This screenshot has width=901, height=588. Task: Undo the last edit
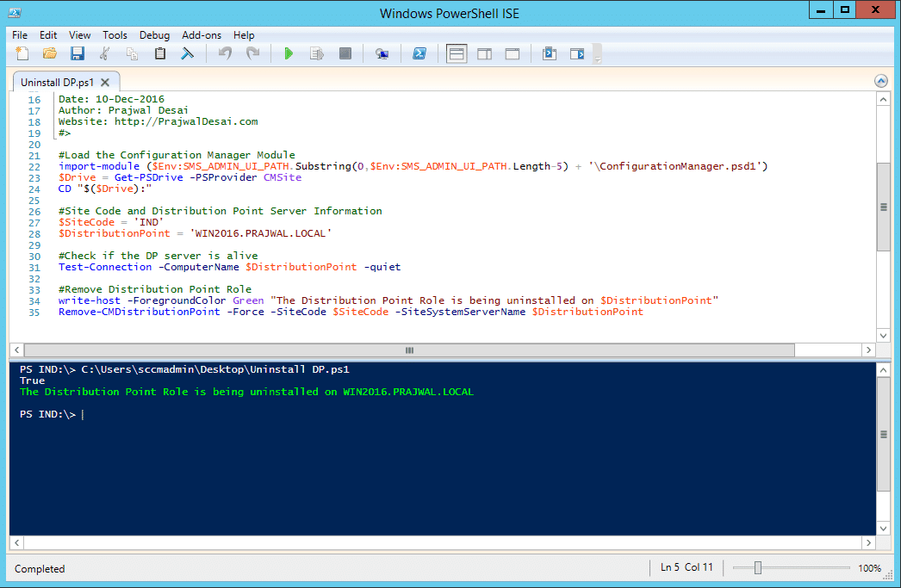pos(225,54)
